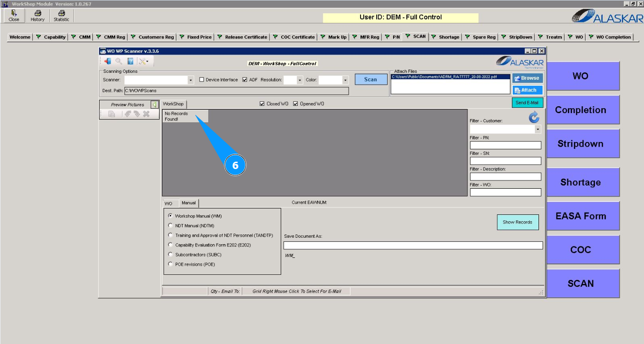Click the Attach button

click(x=527, y=90)
